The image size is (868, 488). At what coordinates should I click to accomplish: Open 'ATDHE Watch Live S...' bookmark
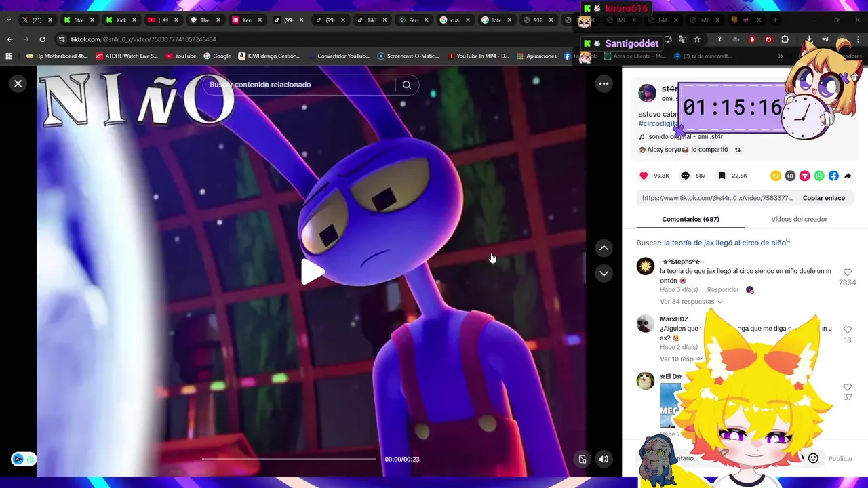pos(127,56)
